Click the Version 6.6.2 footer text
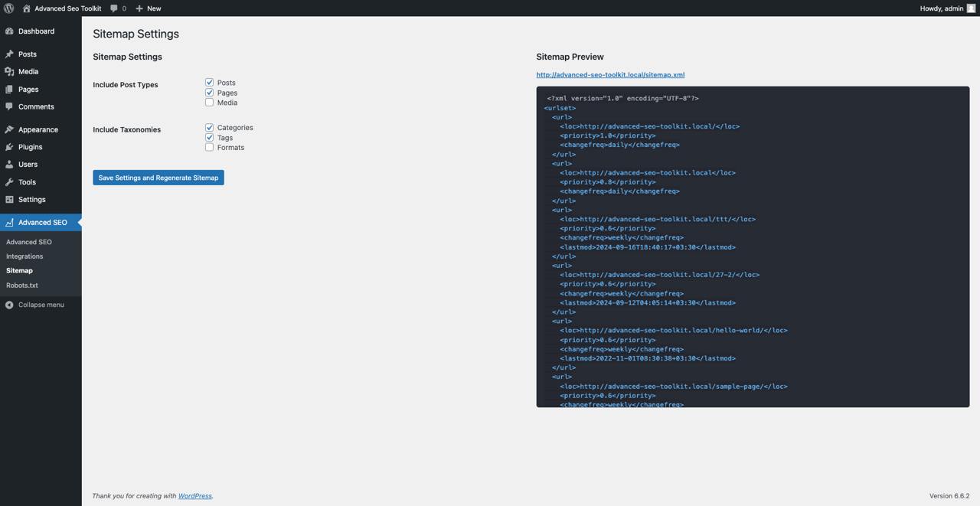980x506 pixels. coord(949,496)
